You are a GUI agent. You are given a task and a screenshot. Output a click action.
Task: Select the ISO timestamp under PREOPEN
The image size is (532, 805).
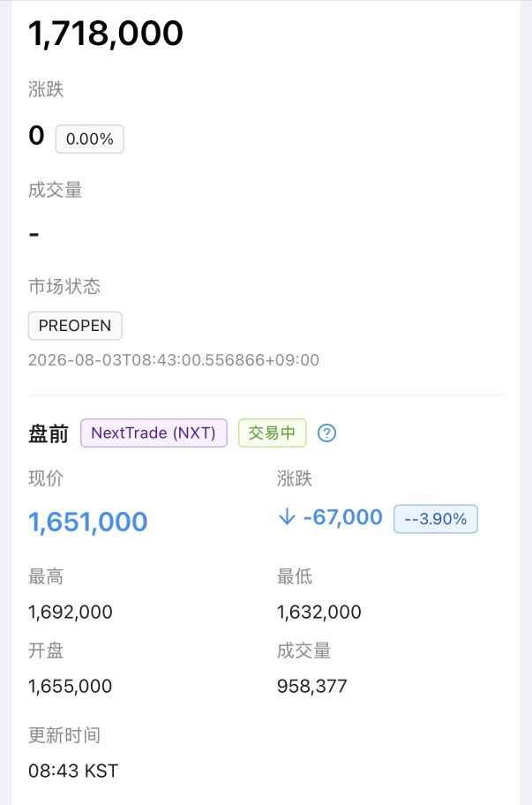coord(174,360)
